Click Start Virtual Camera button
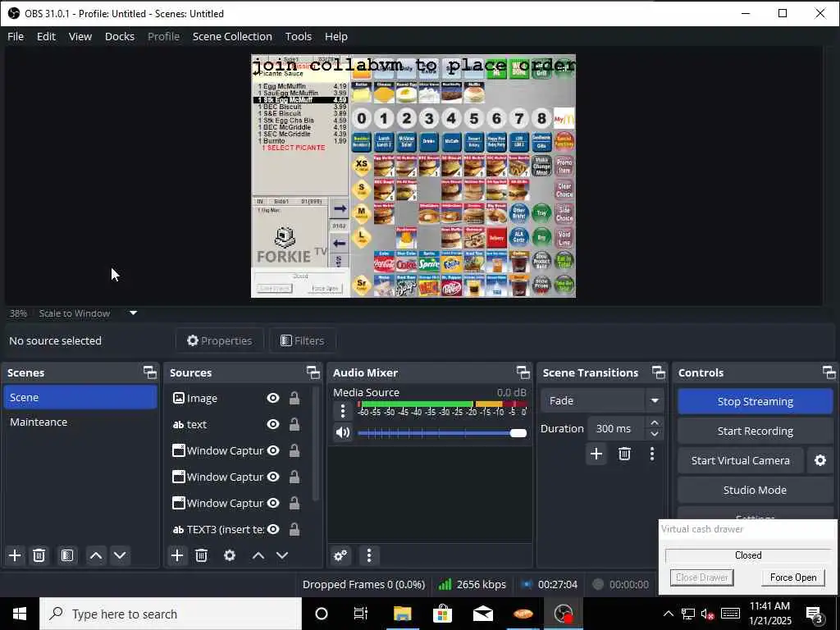This screenshot has height=630, width=840. coord(741,461)
